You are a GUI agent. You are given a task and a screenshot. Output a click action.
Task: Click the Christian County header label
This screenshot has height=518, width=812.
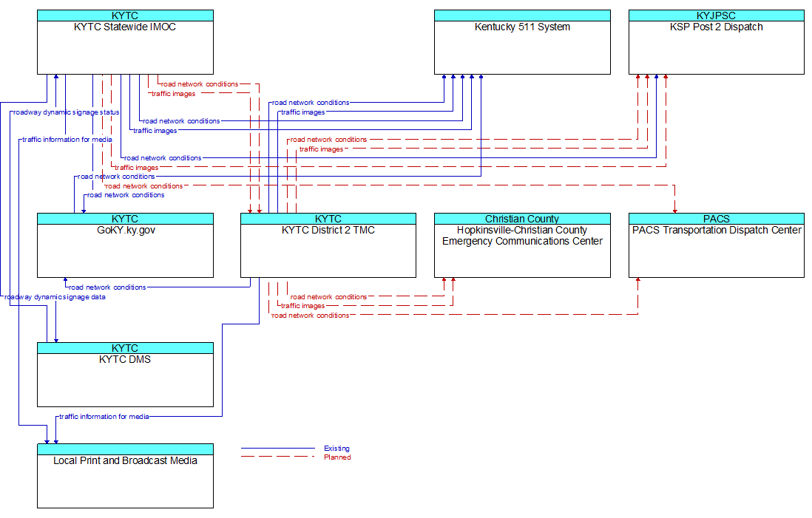pos(522,219)
